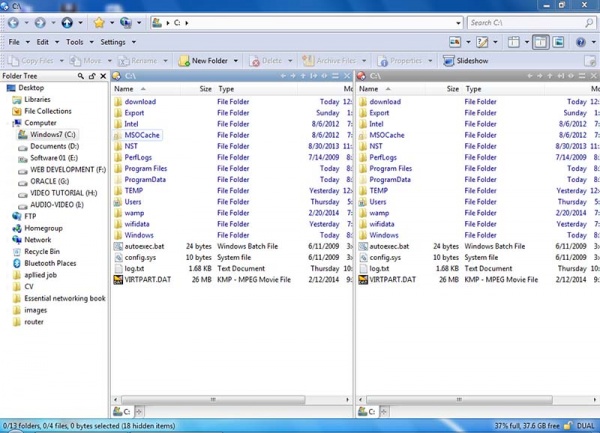Click the lister layout icon in the menu bar
Image resolution: width=600 pixels, height=433 pixels.
click(x=514, y=42)
